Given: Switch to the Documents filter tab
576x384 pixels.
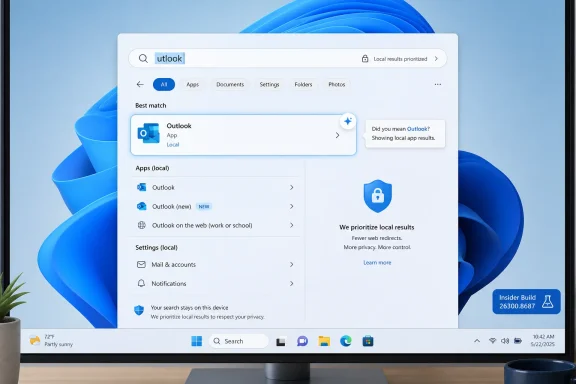Looking at the screenshot, I should click(230, 85).
